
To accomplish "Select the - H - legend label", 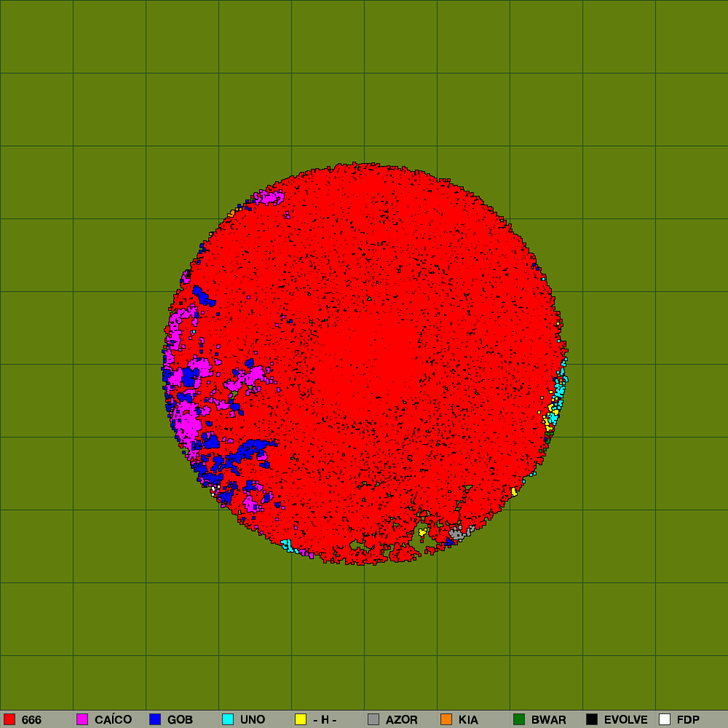I will (325, 720).
